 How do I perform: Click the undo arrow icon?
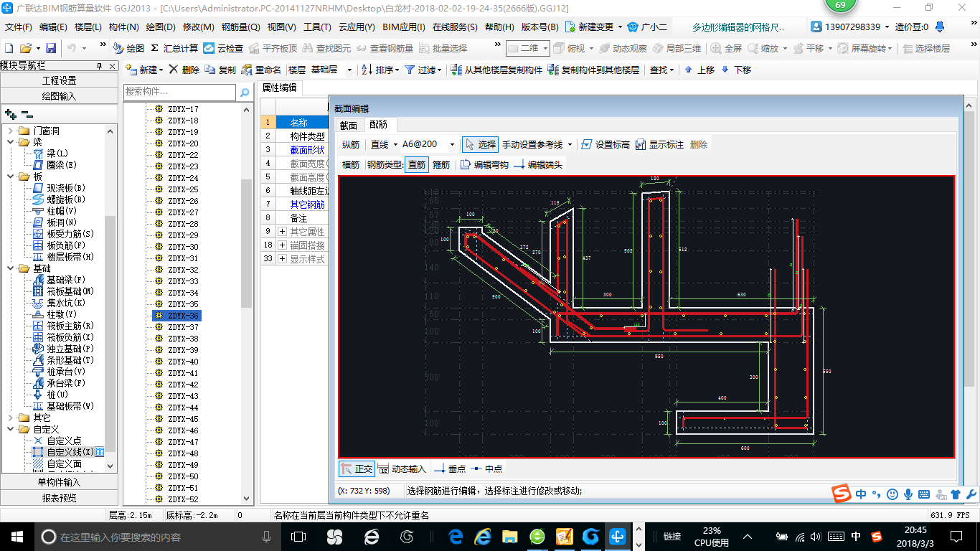pos(72,48)
